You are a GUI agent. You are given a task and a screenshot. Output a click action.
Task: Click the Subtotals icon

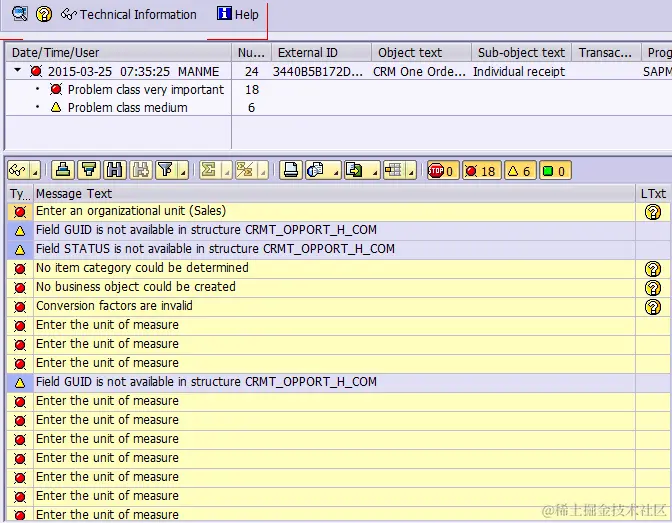tap(245, 171)
